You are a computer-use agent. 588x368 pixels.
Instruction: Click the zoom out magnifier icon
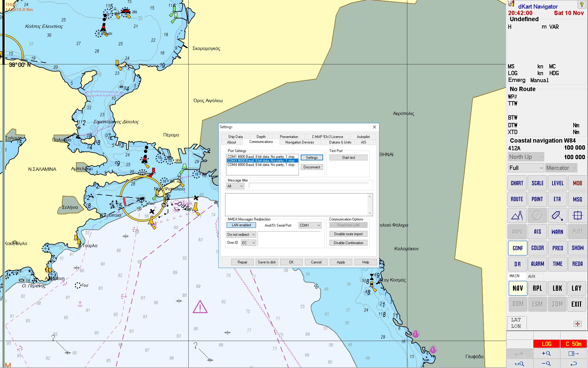546,364
